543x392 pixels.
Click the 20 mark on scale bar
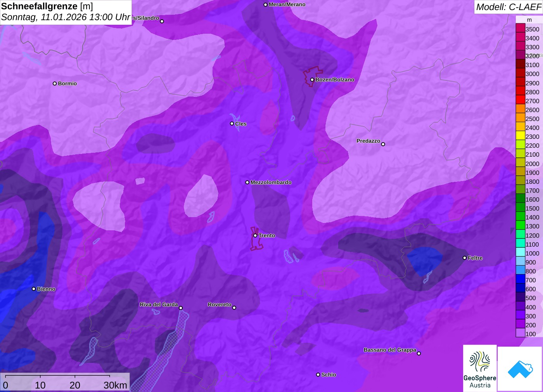tap(75, 385)
